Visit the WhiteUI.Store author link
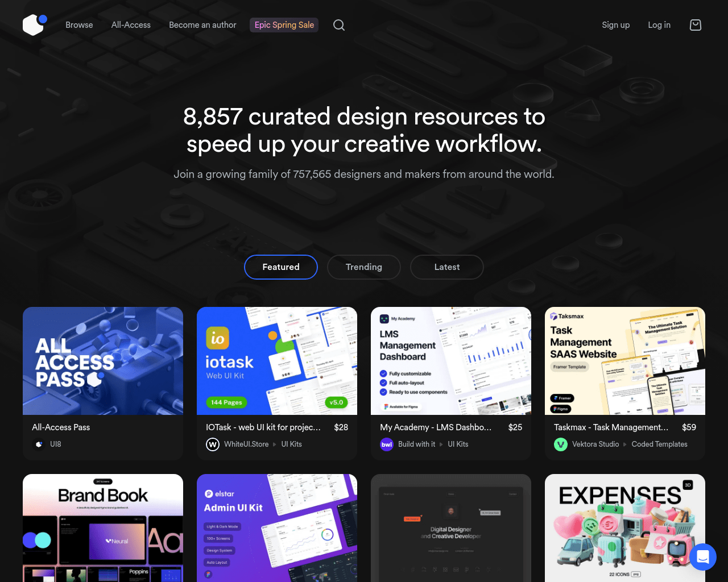The image size is (728, 582). tap(246, 444)
